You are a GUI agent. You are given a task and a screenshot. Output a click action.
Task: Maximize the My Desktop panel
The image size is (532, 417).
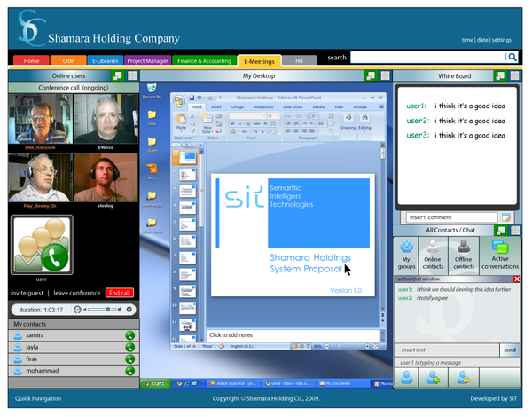coord(385,75)
